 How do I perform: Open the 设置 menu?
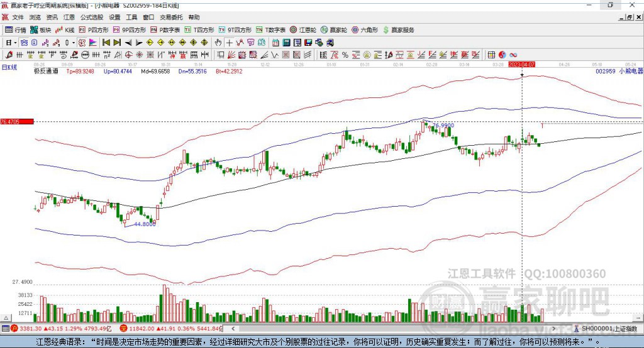click(x=114, y=17)
